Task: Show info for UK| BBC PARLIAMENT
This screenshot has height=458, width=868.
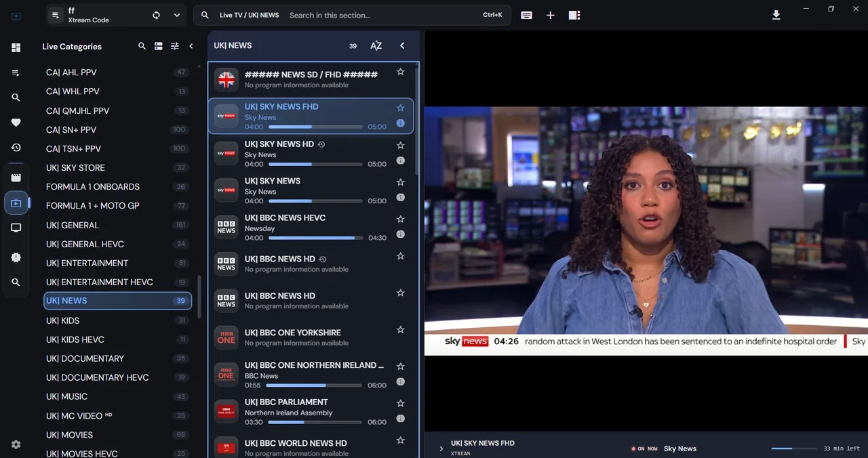Action: 400,419
